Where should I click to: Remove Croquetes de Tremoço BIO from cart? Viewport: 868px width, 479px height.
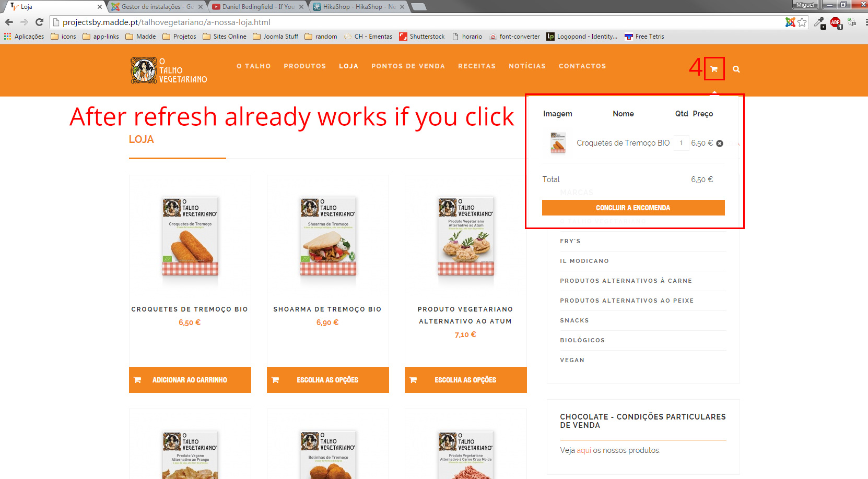coord(720,143)
